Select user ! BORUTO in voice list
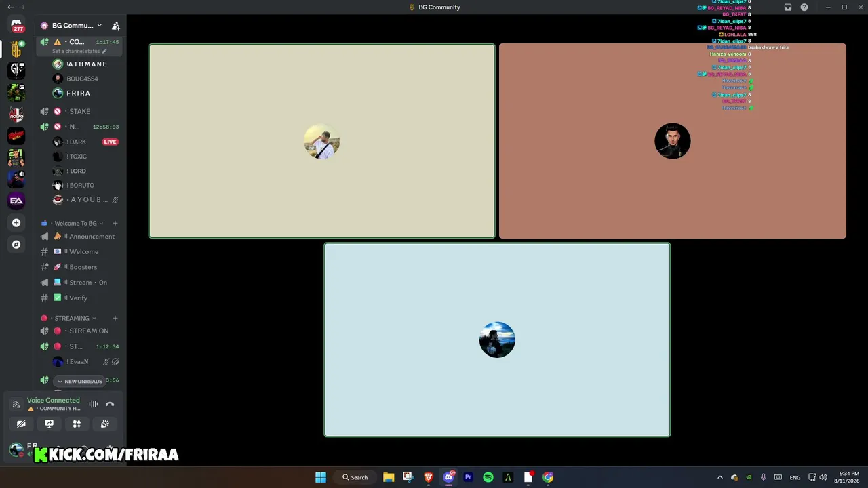Screen dimensions: 868x488 [x=80, y=185]
